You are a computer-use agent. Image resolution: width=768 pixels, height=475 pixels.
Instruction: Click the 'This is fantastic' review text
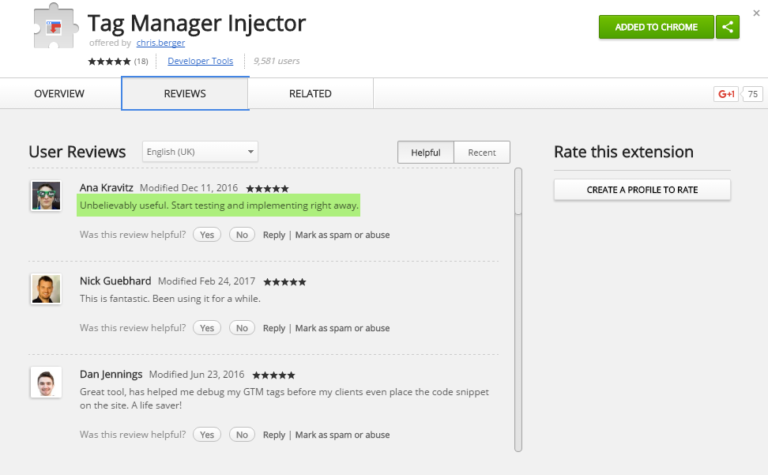(x=170, y=299)
